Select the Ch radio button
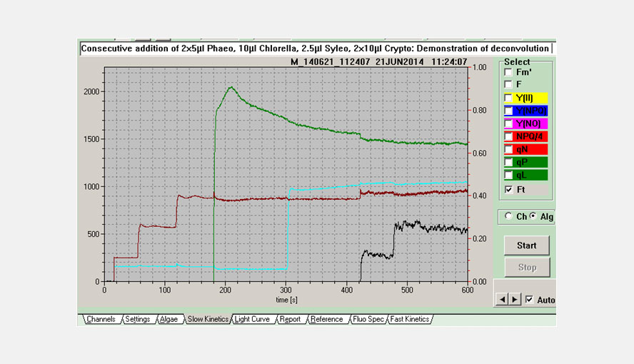 click(508, 216)
